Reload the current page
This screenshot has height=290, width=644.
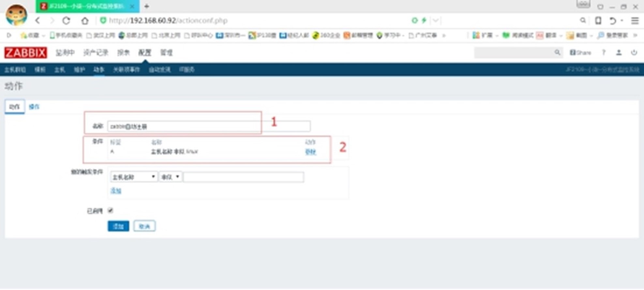(x=66, y=21)
